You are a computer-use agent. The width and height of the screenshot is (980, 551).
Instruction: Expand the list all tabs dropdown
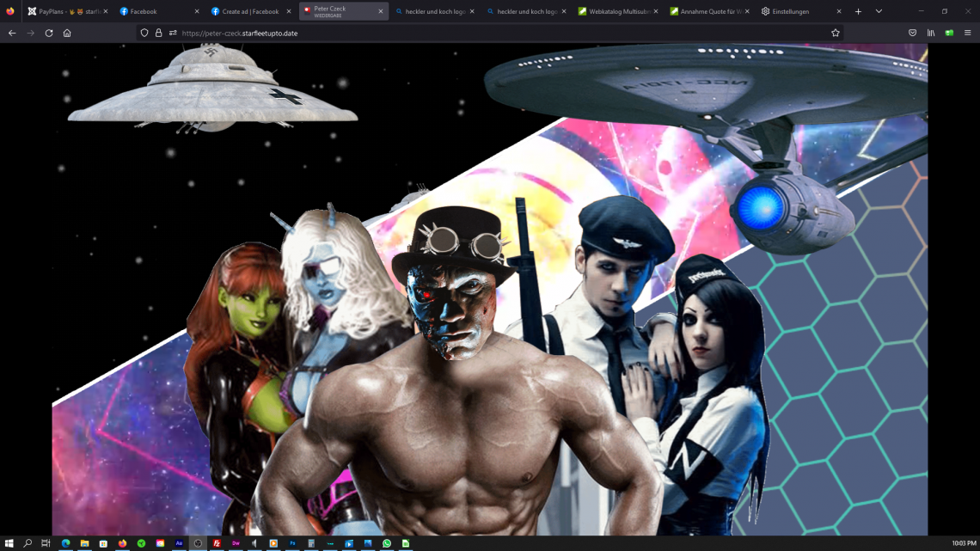pos(878,11)
